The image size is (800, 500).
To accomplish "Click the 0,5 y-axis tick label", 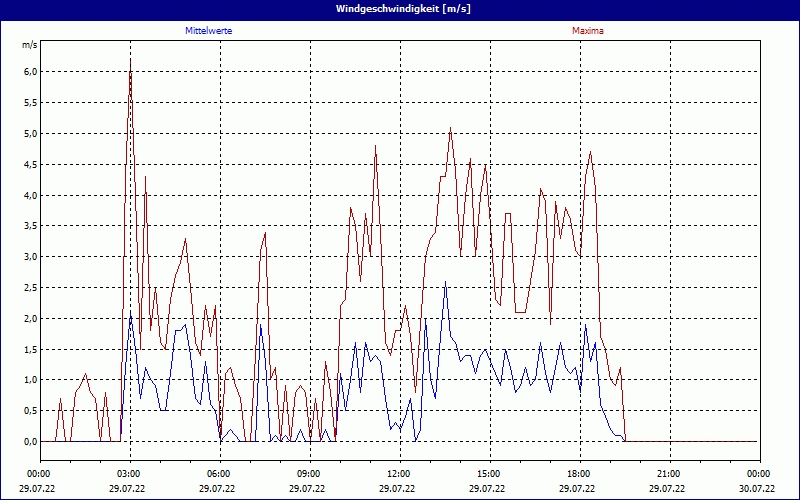I will [30, 411].
